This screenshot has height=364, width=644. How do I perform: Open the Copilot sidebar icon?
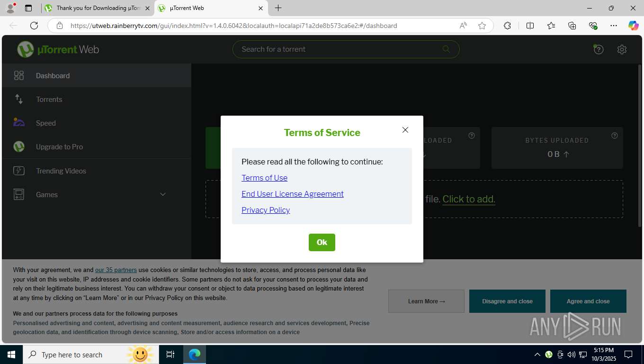(634, 26)
